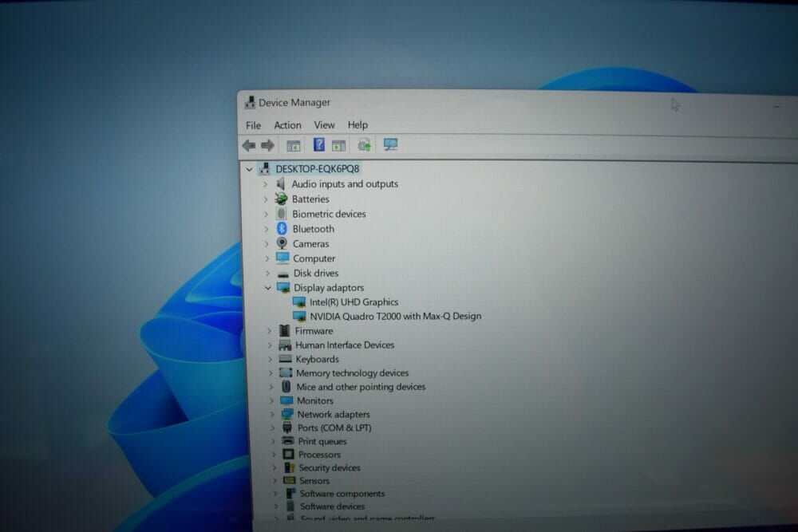Click the Security devices key icon
This screenshot has height=532, width=798.
coord(290,467)
